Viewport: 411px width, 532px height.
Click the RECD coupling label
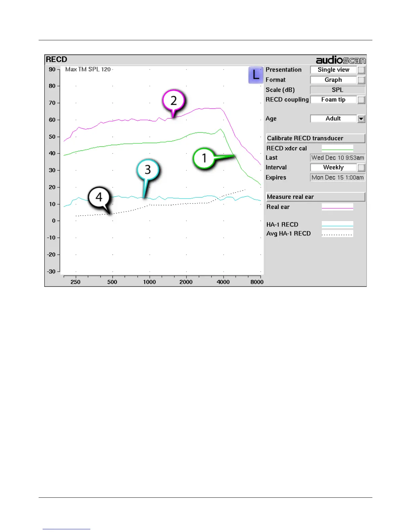click(x=287, y=100)
